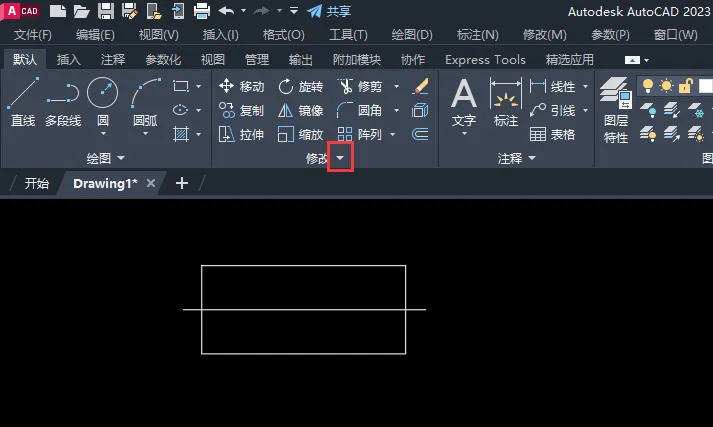Click the Leader (引线) tool
Viewport: 713px width, 427px height.
click(553, 110)
